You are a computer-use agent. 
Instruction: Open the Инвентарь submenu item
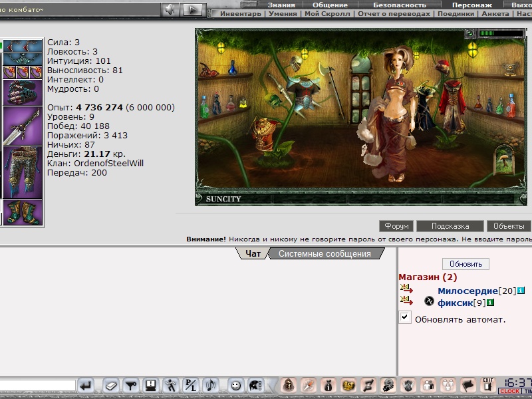[x=241, y=13]
